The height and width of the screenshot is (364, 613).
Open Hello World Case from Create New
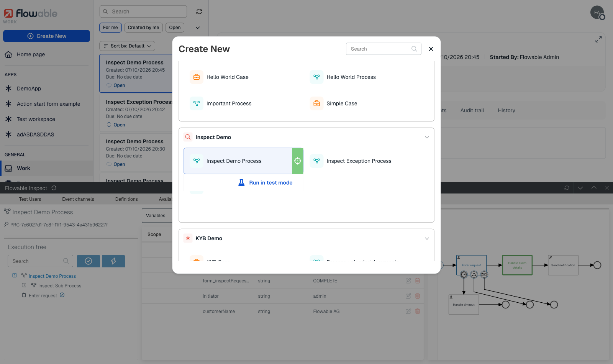[227, 77]
